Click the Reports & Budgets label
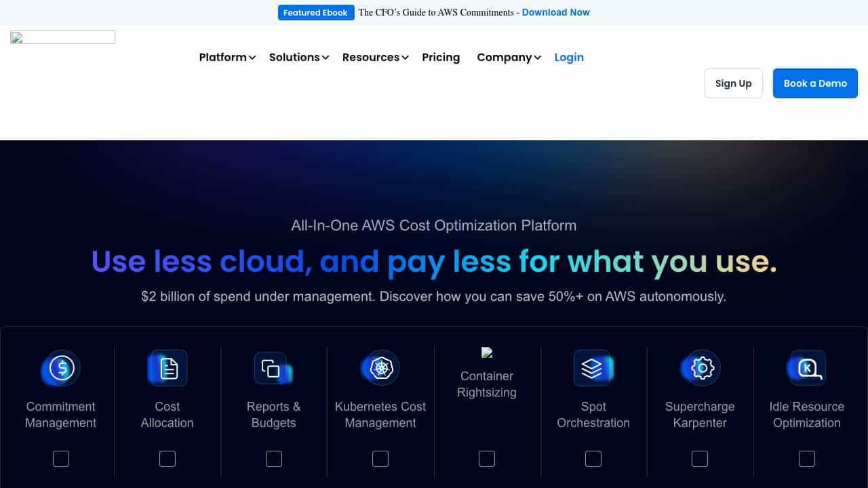The image size is (868, 488). 274,415
